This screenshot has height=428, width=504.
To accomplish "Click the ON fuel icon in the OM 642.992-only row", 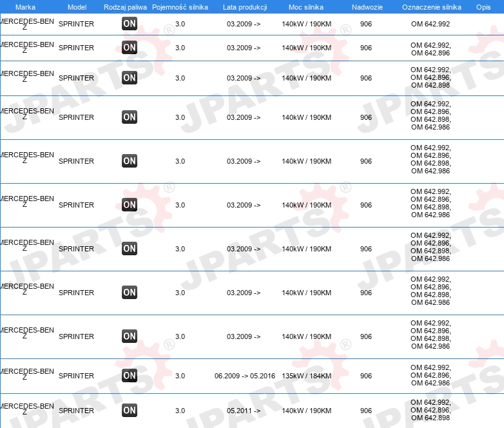I will click(x=130, y=24).
